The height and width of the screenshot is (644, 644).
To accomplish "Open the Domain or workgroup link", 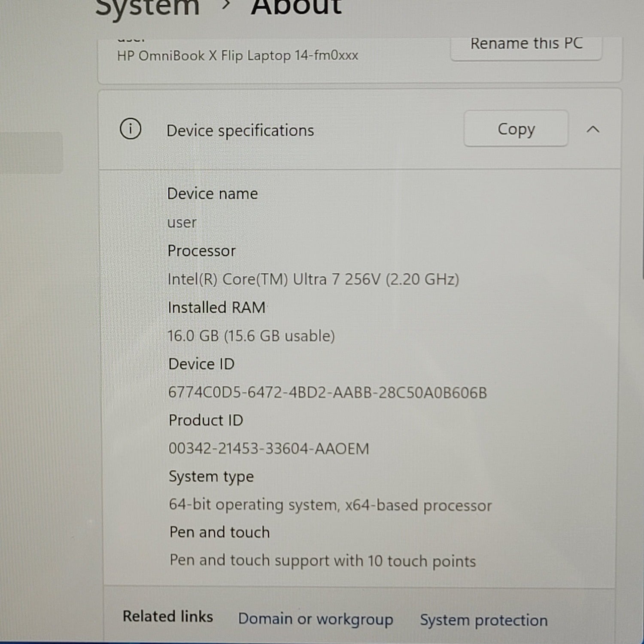I will point(316,619).
